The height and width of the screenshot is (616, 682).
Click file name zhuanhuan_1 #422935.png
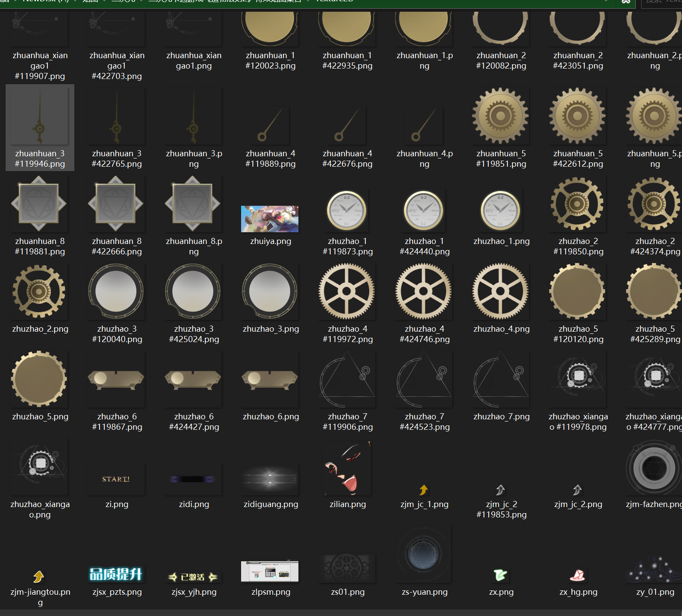[347, 60]
